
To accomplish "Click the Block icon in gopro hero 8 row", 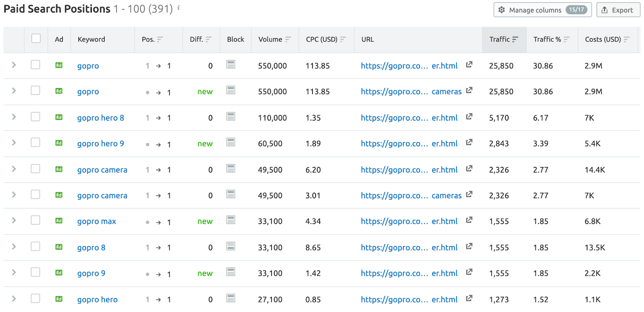I will pyautogui.click(x=231, y=117).
